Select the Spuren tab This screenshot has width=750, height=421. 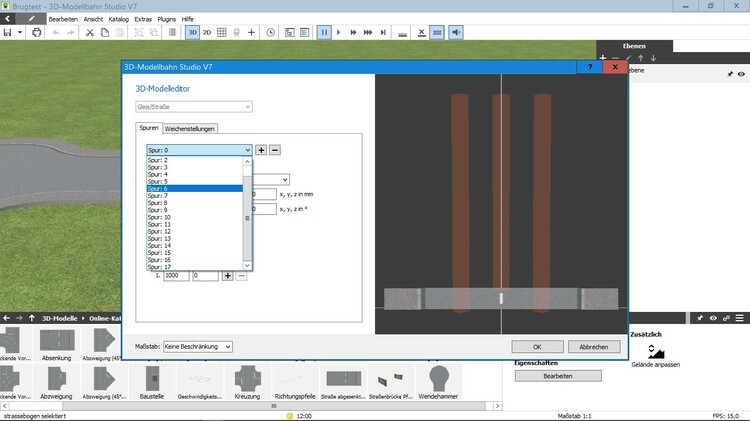149,128
